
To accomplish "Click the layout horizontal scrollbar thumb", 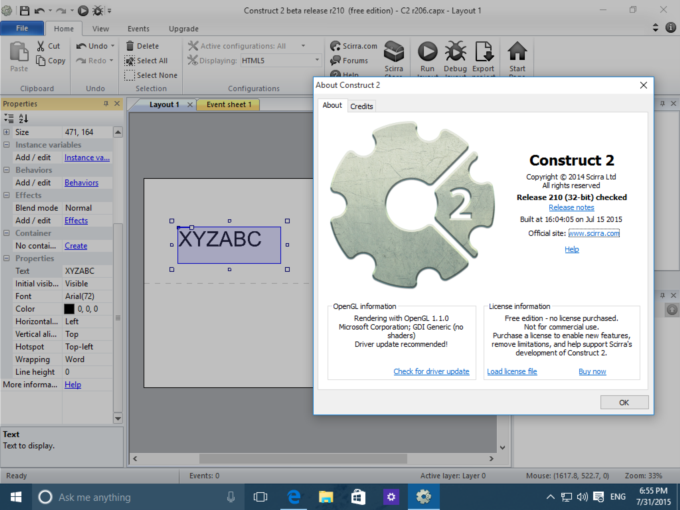I will pyautogui.click(x=303, y=458).
